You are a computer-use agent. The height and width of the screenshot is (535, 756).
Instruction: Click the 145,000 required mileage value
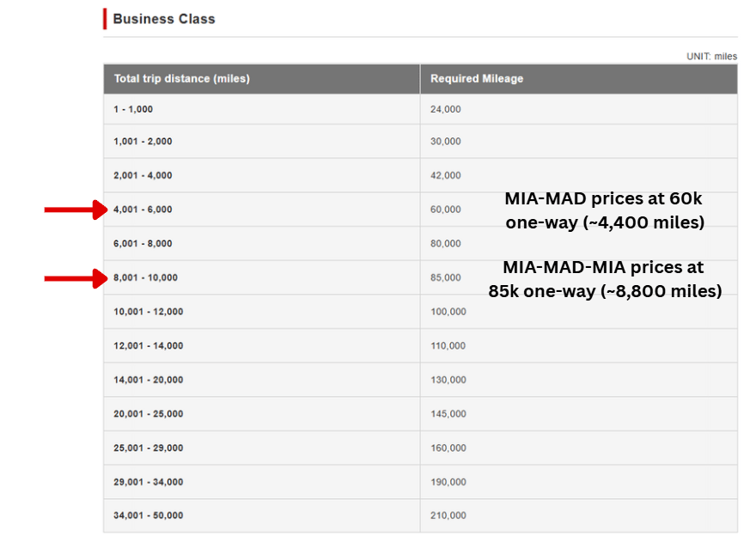(448, 414)
